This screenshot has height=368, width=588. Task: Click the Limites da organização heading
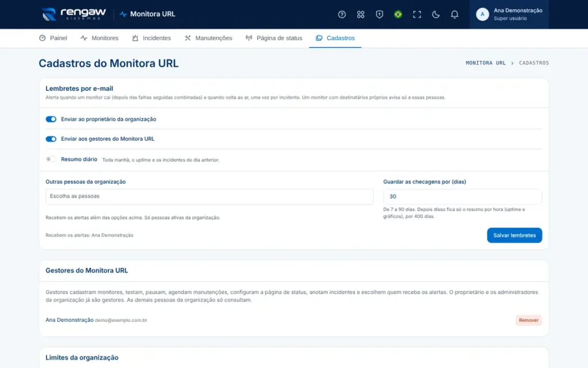click(x=82, y=358)
